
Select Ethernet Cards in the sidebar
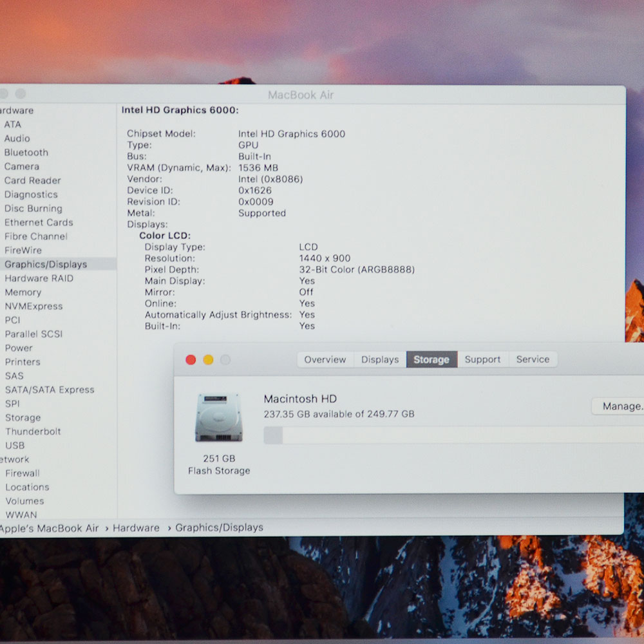39,222
